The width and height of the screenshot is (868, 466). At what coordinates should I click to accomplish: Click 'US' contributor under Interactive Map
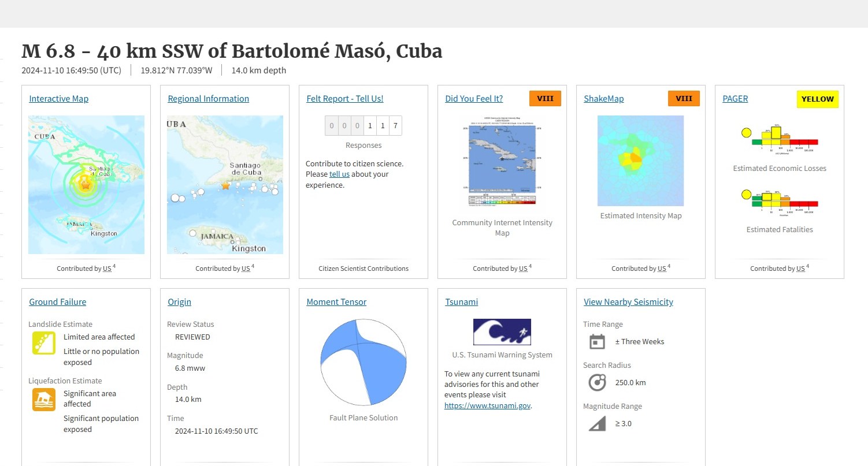(x=107, y=269)
